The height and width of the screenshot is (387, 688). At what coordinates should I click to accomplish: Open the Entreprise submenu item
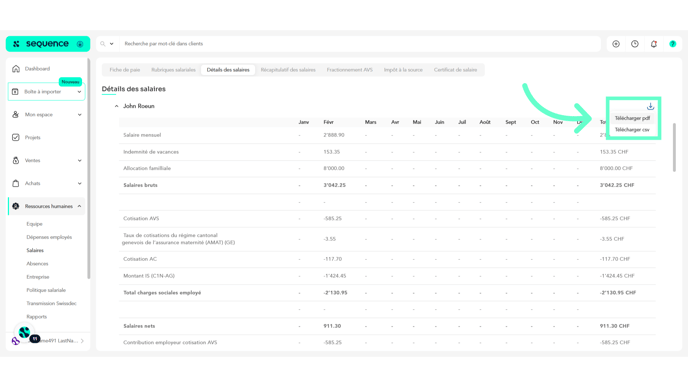(x=38, y=277)
